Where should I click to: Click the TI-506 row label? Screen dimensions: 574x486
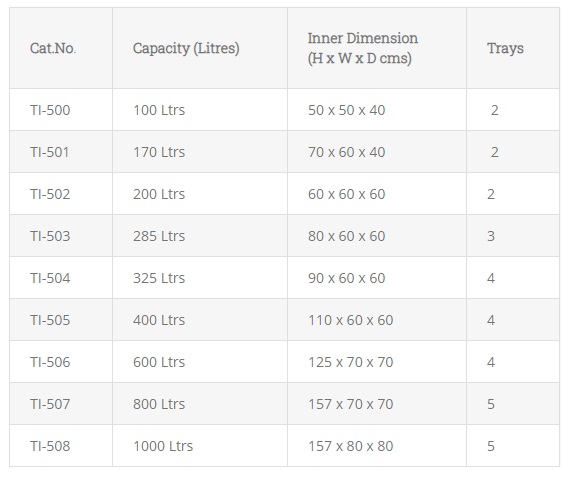50,362
